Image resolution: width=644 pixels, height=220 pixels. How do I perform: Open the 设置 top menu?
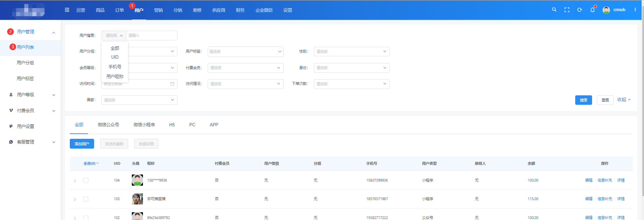coord(288,10)
